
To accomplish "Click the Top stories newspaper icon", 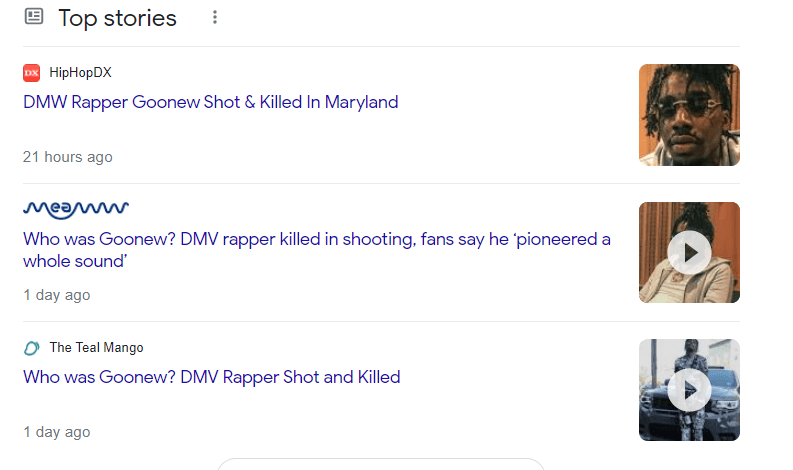I will (x=34, y=17).
